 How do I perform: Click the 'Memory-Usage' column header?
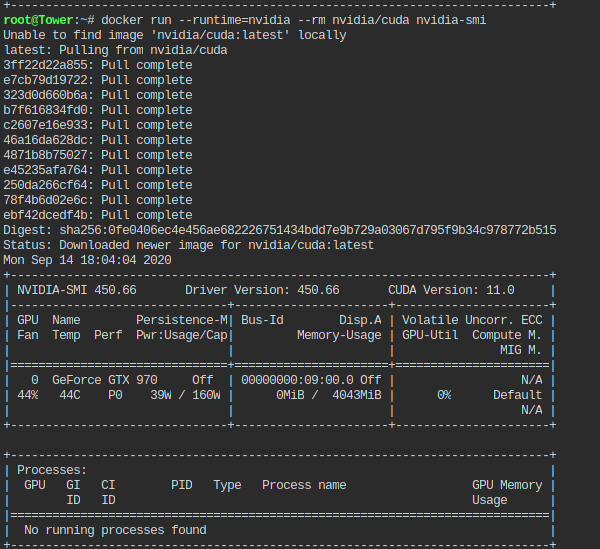[x=339, y=335]
